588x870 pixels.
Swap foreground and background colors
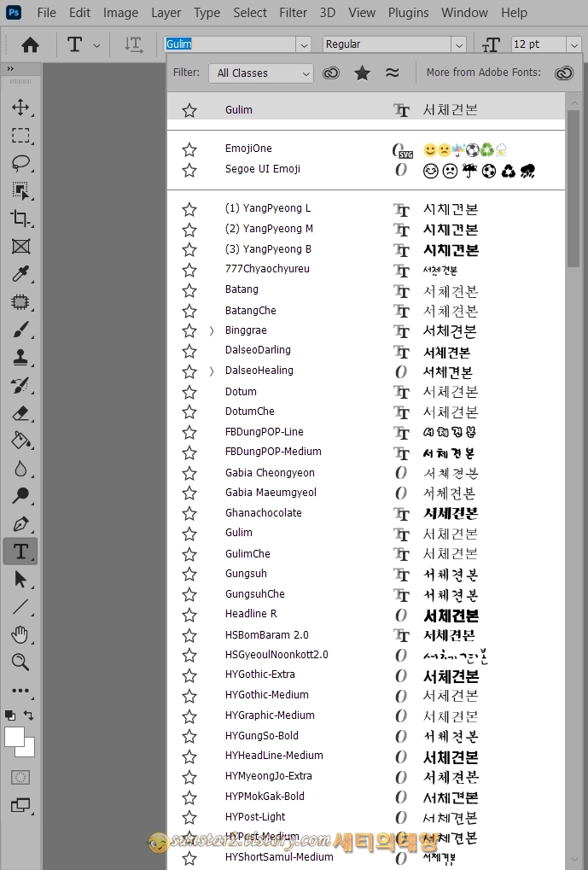click(x=29, y=715)
